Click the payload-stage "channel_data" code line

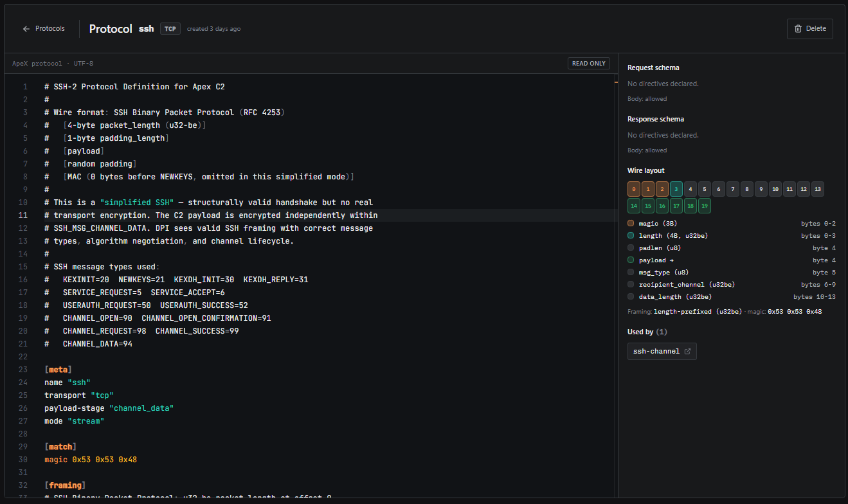click(x=109, y=408)
